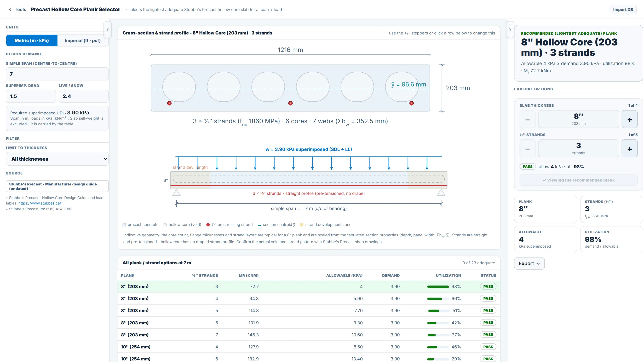Click the simple span input field

[57, 74]
